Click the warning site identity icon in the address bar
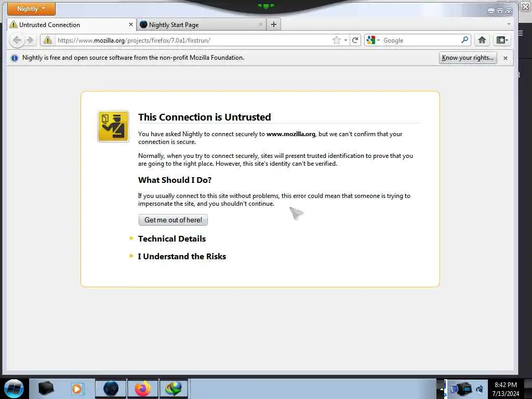The image size is (532, 399). 48,41
